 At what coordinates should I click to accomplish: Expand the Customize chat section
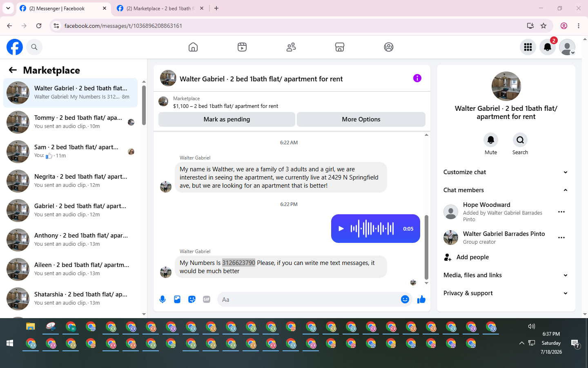[506, 172]
